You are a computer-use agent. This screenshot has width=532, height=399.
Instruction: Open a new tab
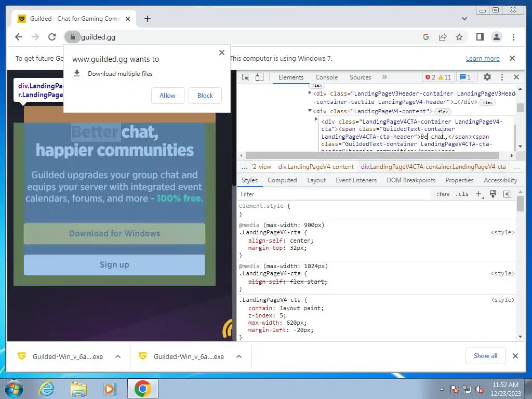click(147, 19)
